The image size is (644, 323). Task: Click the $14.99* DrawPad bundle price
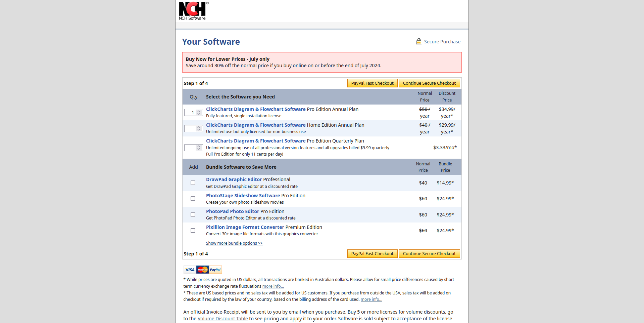coord(445,183)
